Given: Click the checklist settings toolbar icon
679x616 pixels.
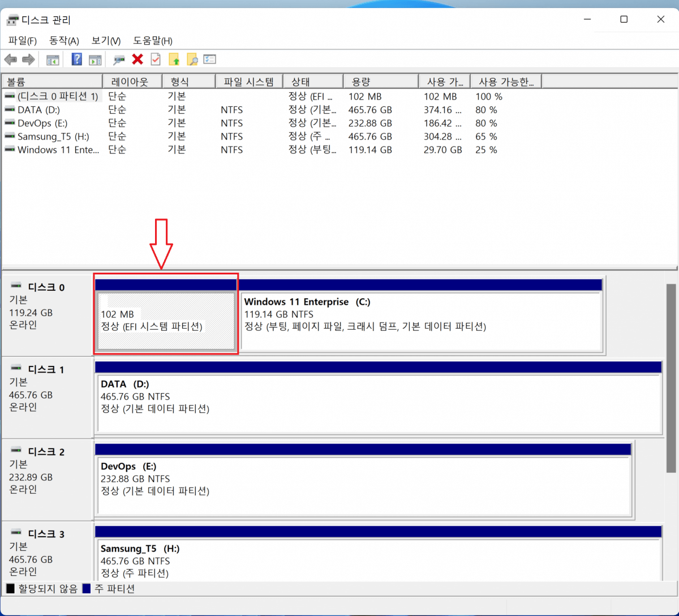Looking at the screenshot, I should pos(210,59).
